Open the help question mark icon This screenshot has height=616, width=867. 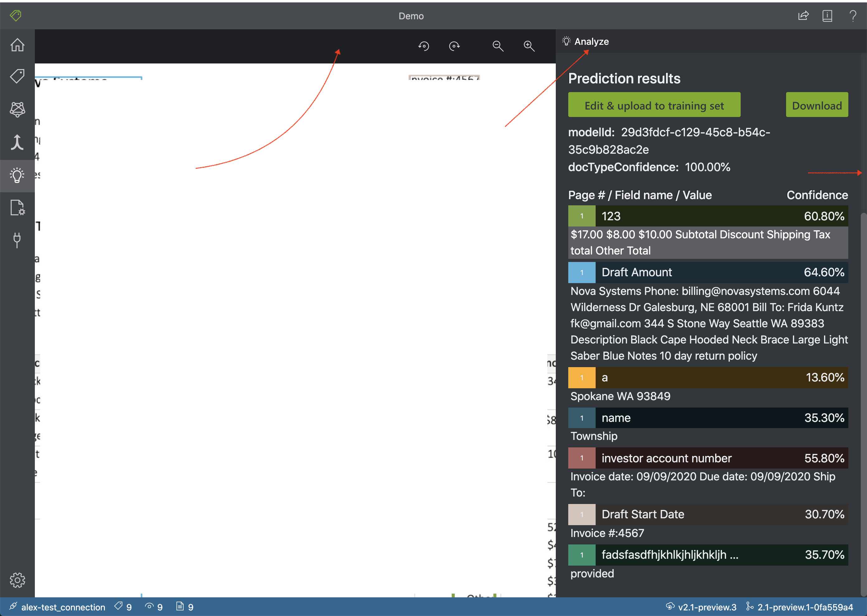(x=853, y=16)
